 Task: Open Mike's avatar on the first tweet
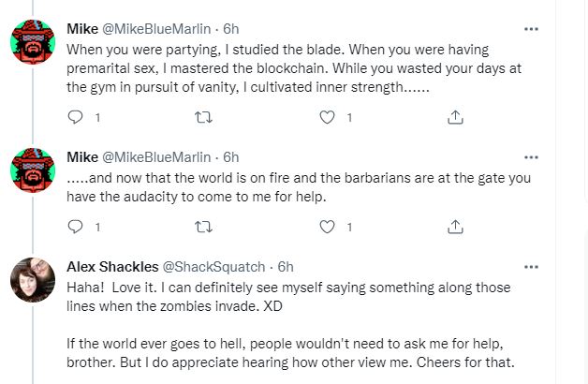click(x=33, y=41)
